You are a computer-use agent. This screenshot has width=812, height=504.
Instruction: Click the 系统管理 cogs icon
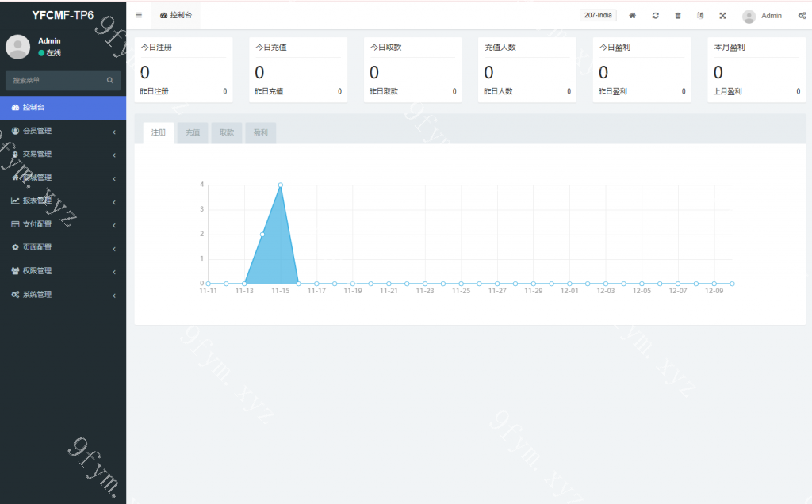click(x=15, y=295)
